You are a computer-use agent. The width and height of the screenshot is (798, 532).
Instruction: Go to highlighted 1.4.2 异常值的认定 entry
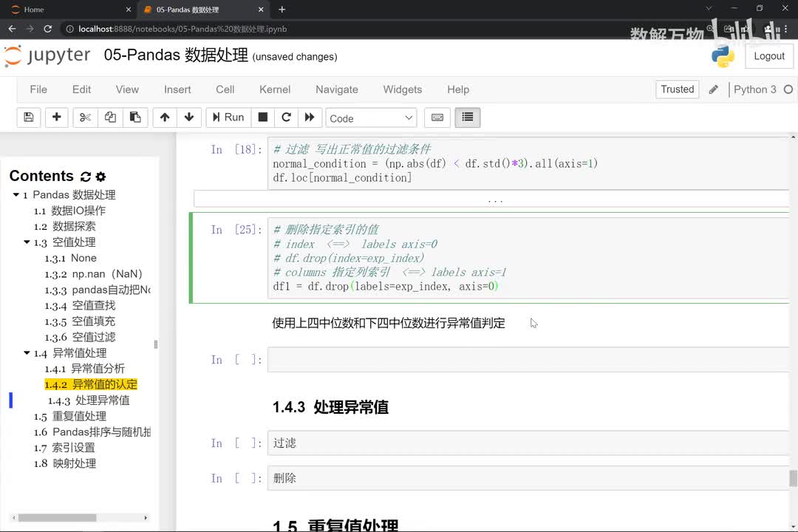91,384
